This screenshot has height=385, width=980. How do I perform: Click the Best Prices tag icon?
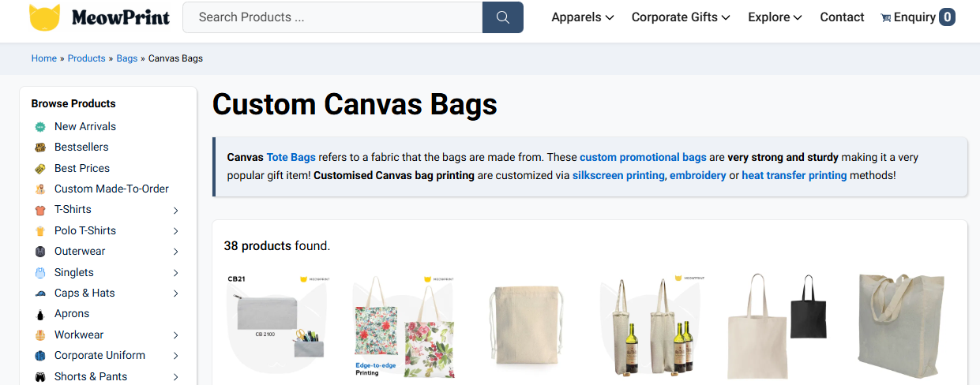tap(40, 169)
